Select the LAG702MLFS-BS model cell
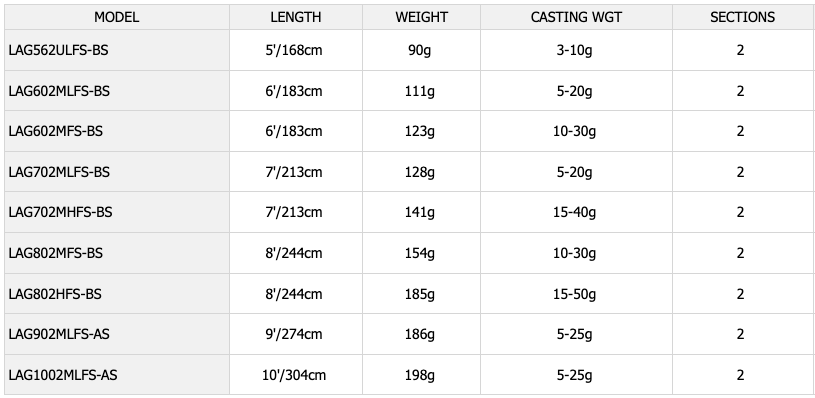The height and width of the screenshot is (398, 815). tap(117, 172)
